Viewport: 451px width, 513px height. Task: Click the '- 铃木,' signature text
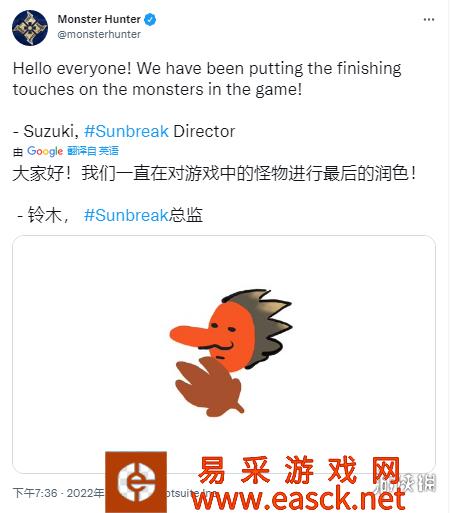click(x=43, y=215)
